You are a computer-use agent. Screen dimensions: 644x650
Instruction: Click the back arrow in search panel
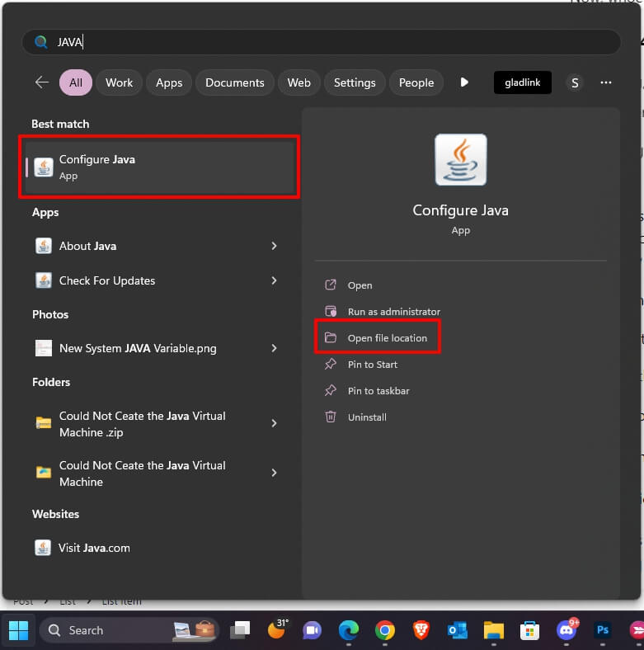tap(41, 82)
